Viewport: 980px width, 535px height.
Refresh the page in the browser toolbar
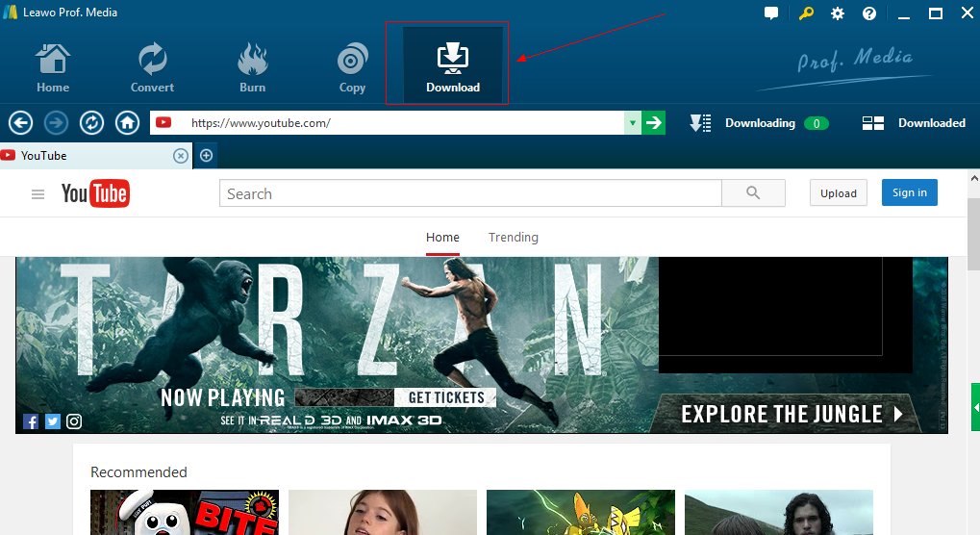point(92,122)
